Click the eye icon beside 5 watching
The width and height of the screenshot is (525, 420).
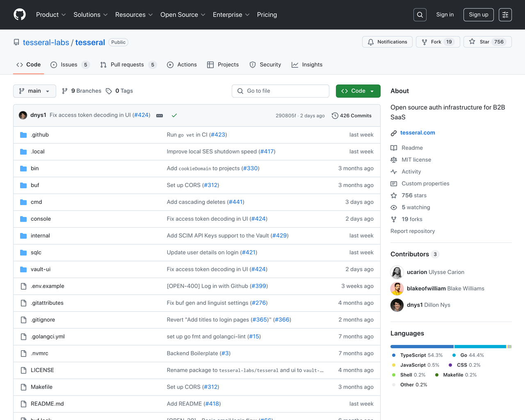(394, 208)
